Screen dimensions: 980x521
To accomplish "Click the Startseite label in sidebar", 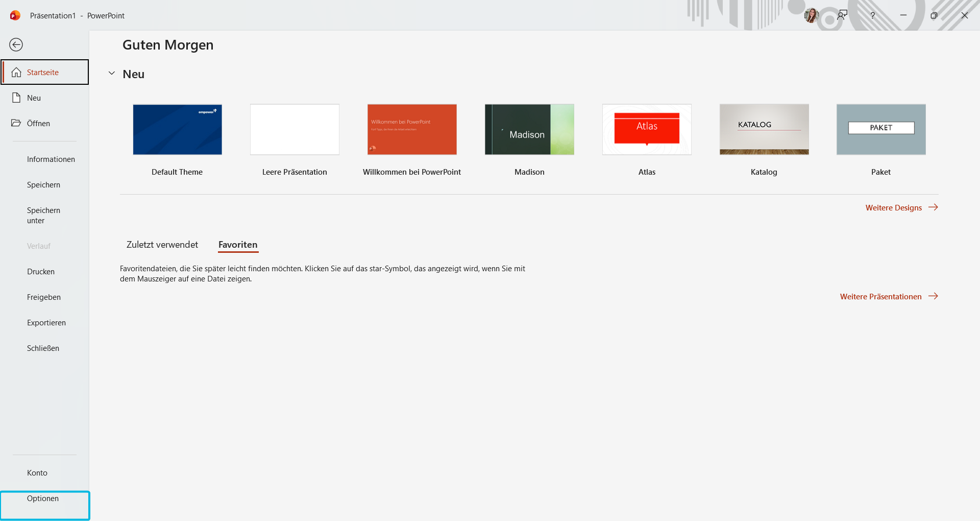I will point(43,73).
